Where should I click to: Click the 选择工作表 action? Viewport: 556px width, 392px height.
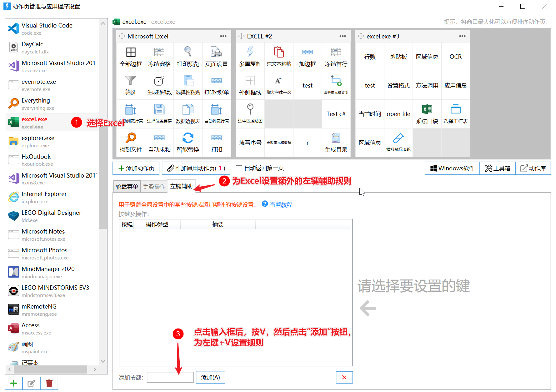(x=455, y=114)
